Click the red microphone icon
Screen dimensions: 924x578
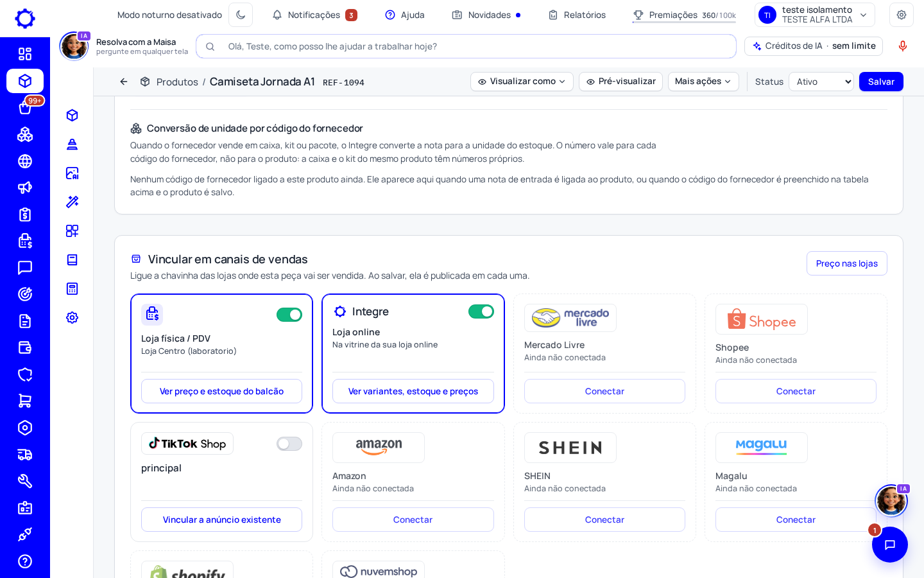pos(903,46)
